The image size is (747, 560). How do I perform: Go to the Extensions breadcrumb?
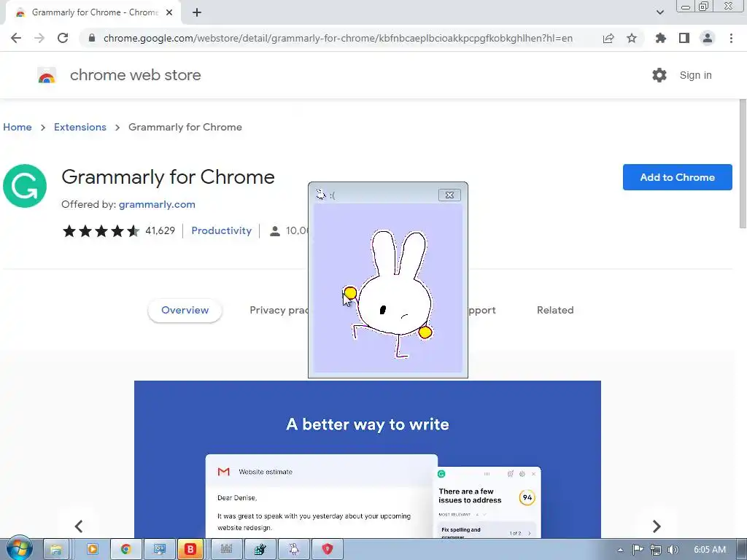coord(80,127)
